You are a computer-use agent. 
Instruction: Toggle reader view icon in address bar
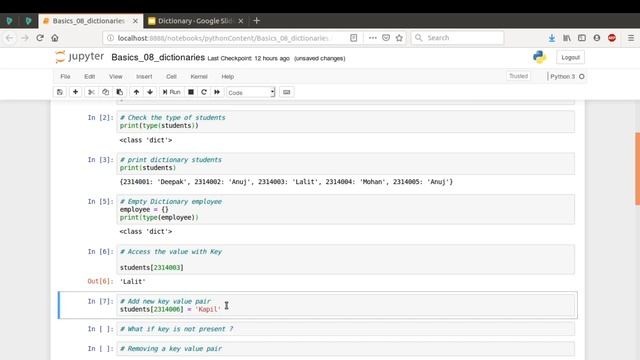click(x=353, y=38)
